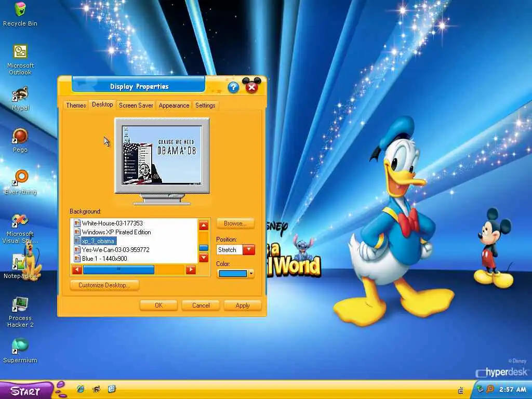Click background list scroll left arrow

click(x=77, y=270)
